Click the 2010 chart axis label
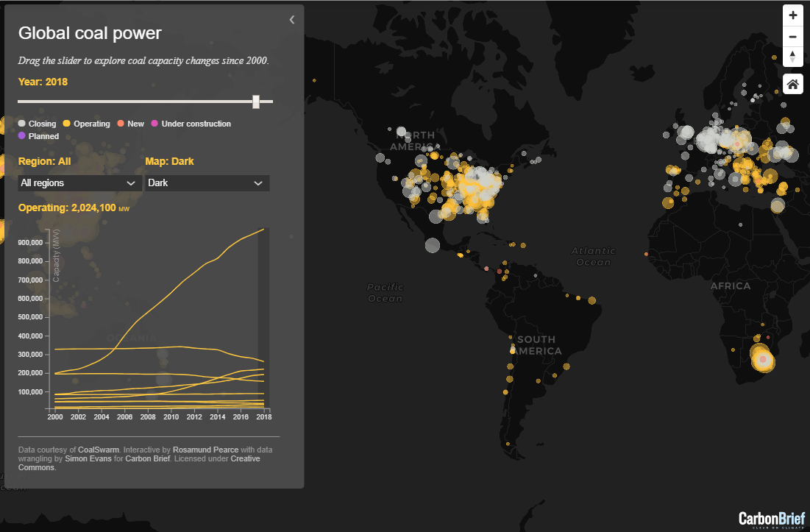Image resolution: width=810 pixels, height=532 pixels. pos(171,416)
